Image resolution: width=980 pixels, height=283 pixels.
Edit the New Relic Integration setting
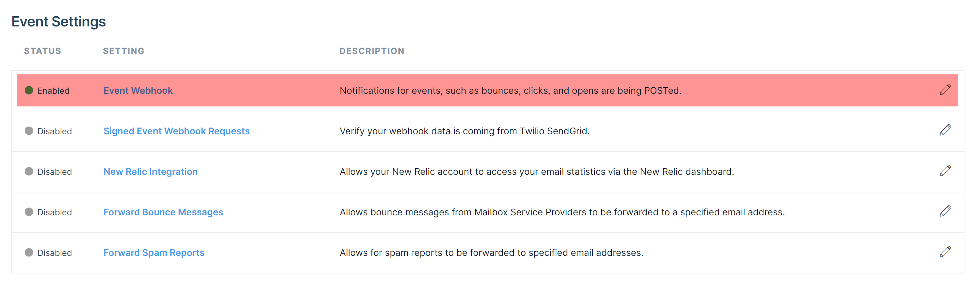[x=945, y=171]
